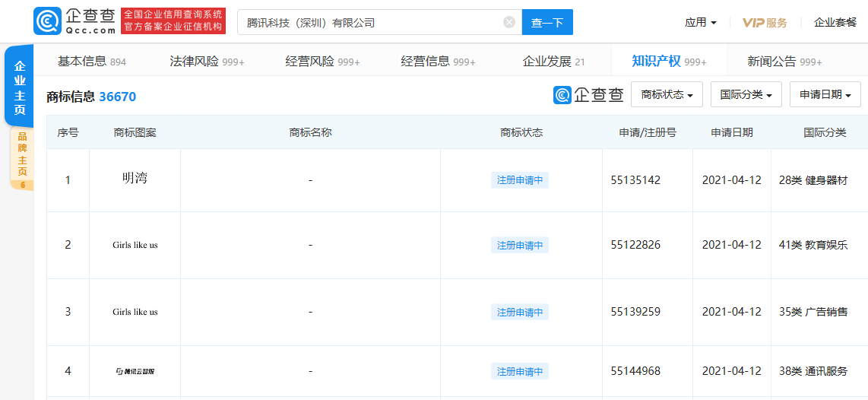Click the 商标图案 column header
This screenshot has width=868, height=400.
(x=135, y=132)
